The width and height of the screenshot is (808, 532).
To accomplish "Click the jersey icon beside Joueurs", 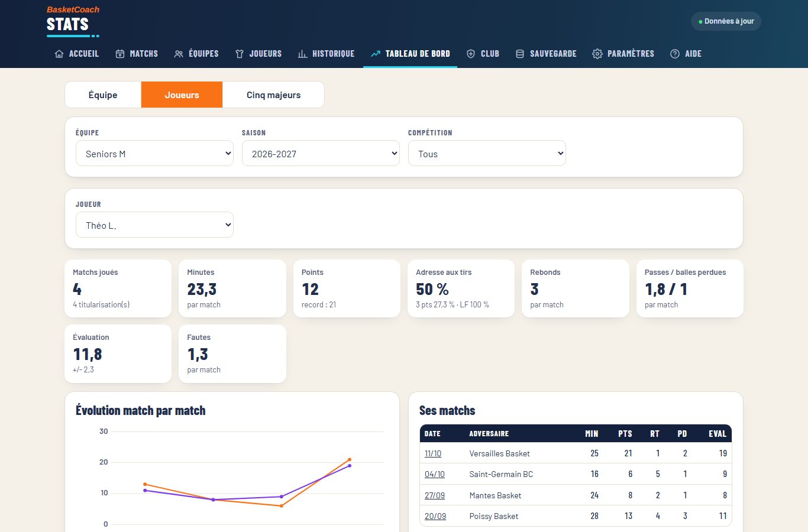I will tap(240, 54).
